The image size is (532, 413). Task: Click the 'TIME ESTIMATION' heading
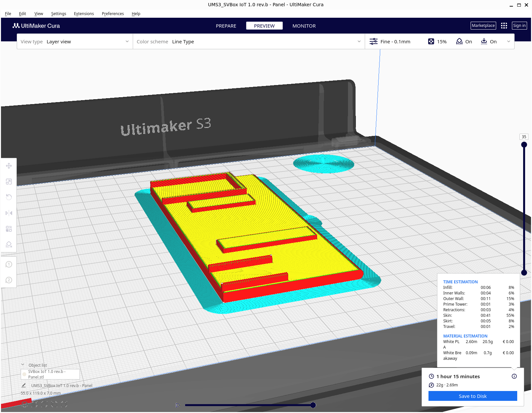click(x=460, y=282)
